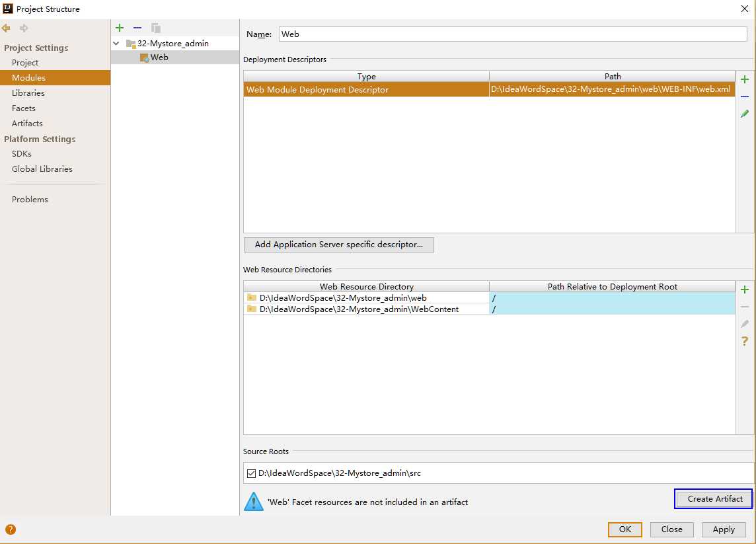Copy the selected module with the copy icon
756x544 pixels.
pyautogui.click(x=155, y=28)
